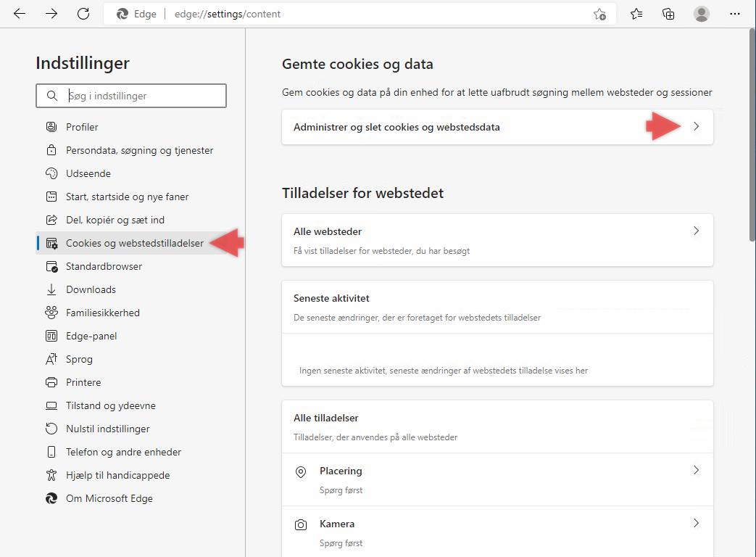Click the Cookies og webstedstilladelser icon
Viewport: 756px width, 557px height.
51,243
